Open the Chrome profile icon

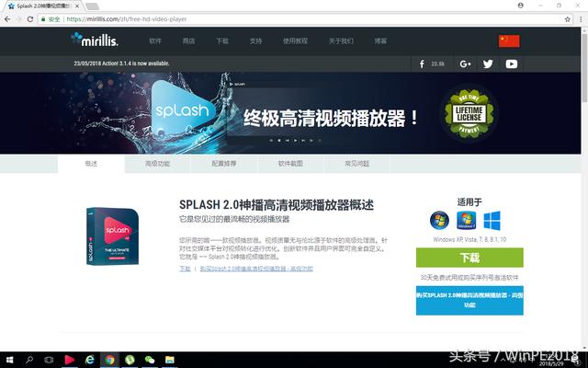521,6
